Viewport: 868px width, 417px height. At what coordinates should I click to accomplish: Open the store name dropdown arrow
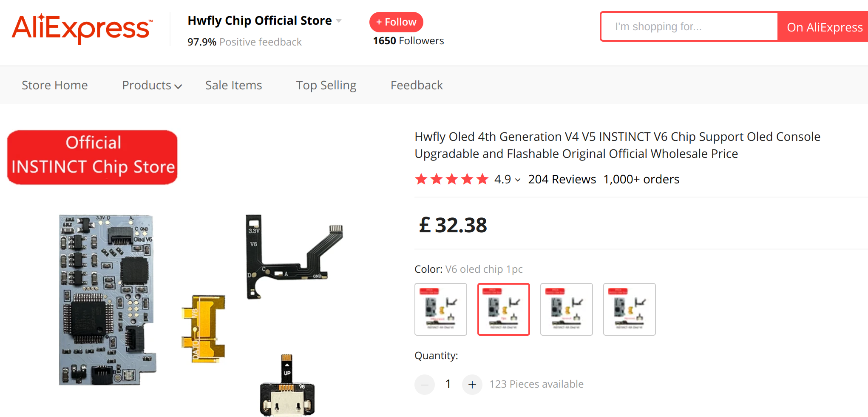339,20
